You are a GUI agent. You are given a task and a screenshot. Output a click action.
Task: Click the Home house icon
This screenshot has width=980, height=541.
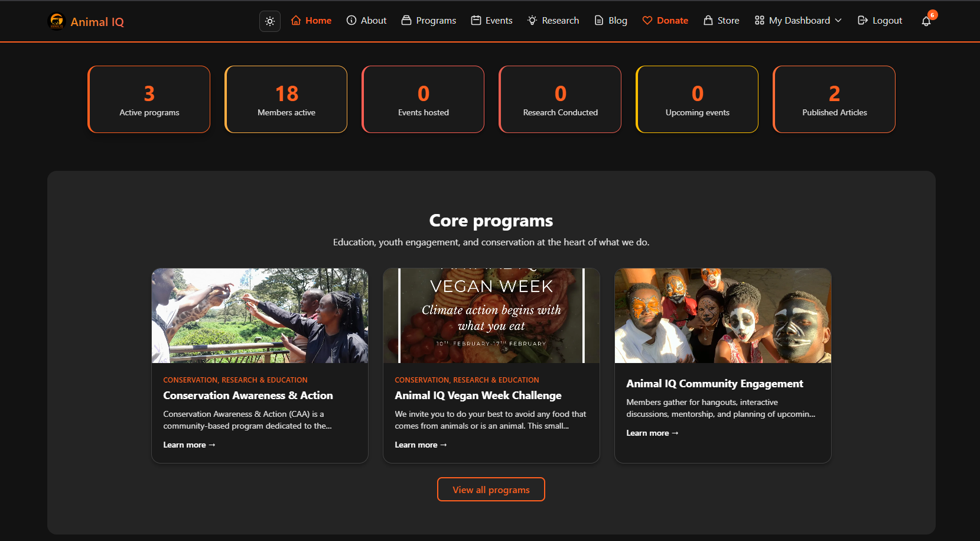tap(296, 20)
